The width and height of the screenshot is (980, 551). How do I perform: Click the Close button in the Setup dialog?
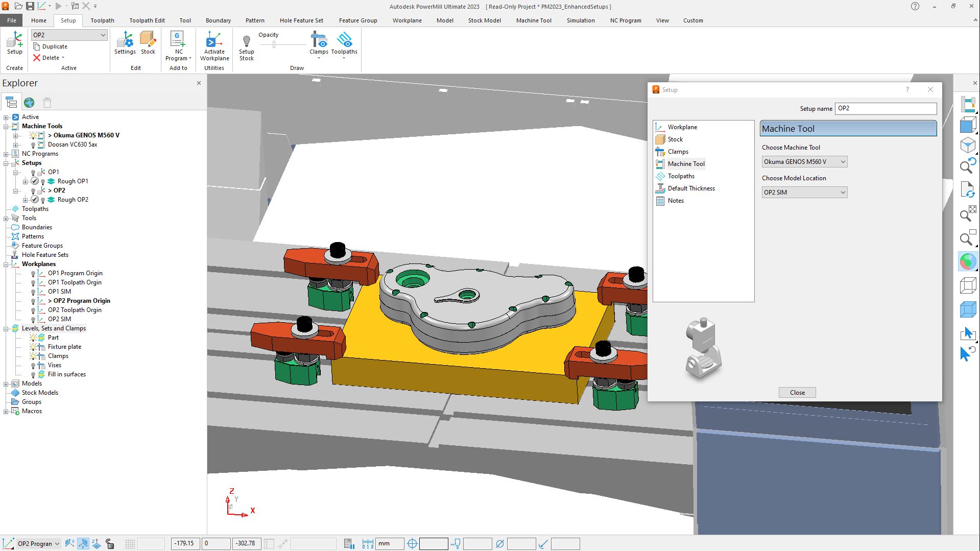click(x=797, y=392)
